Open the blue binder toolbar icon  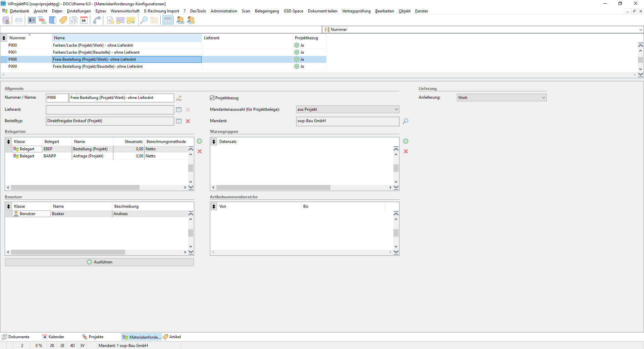tap(53, 20)
